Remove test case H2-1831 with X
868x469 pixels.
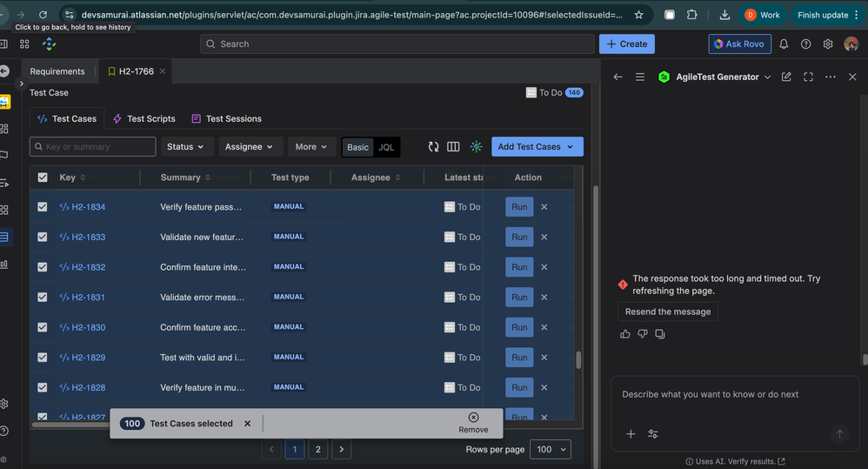tap(544, 298)
